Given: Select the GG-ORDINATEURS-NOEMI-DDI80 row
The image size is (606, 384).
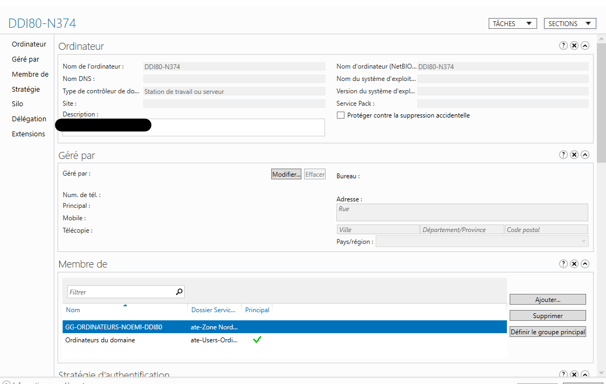Looking at the screenshot, I should click(x=284, y=327).
